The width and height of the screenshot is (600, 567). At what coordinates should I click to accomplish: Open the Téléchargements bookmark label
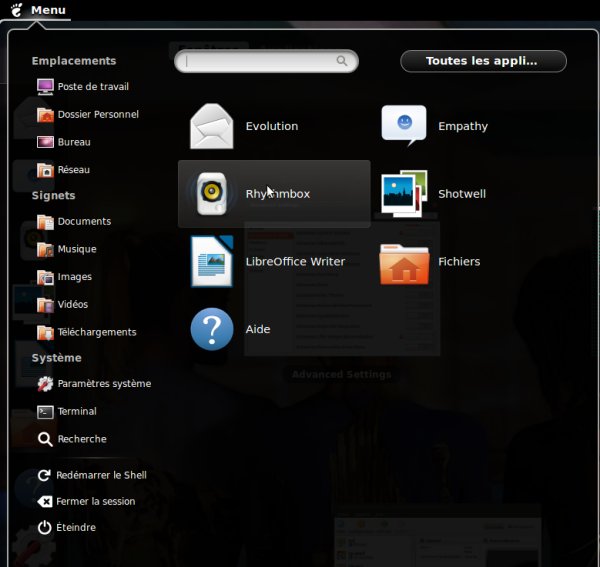point(97,332)
